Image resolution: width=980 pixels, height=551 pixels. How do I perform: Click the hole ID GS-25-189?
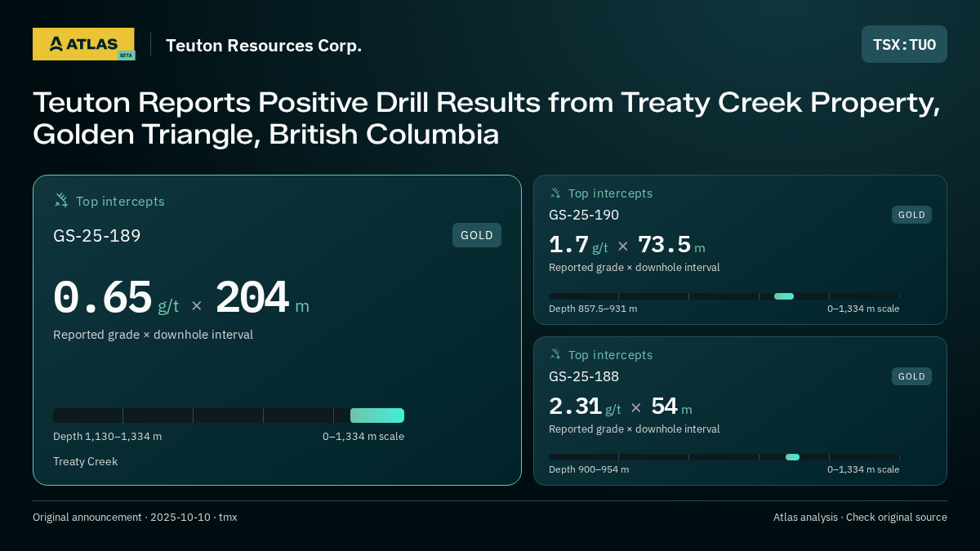tap(97, 236)
